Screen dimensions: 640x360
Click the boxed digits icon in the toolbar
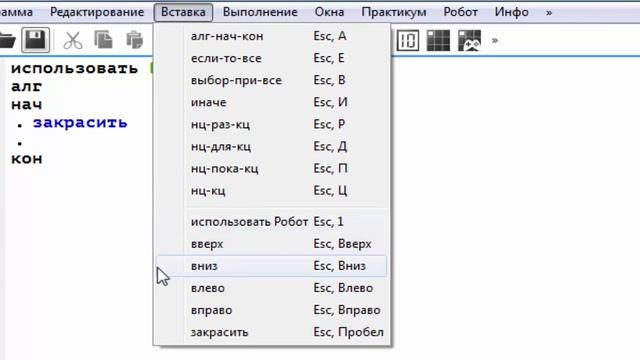[x=408, y=40]
